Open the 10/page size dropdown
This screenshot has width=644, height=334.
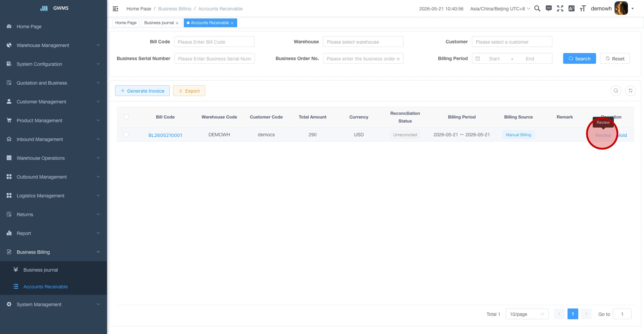527,314
